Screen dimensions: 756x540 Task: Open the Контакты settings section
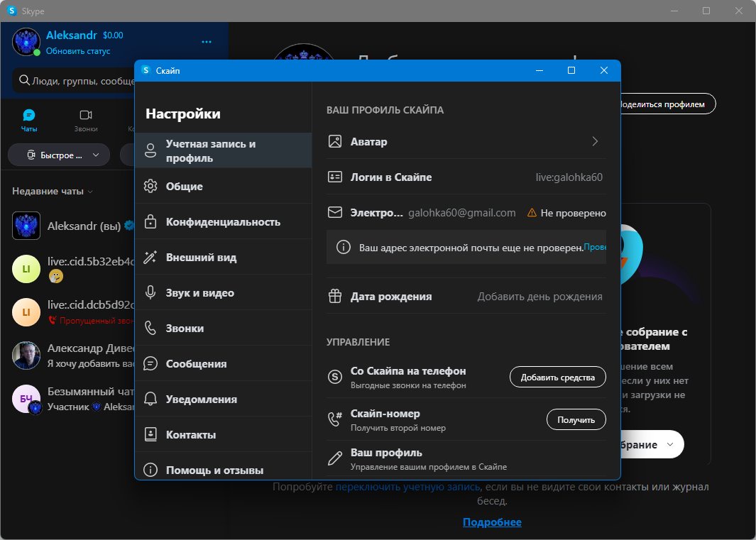[223, 434]
